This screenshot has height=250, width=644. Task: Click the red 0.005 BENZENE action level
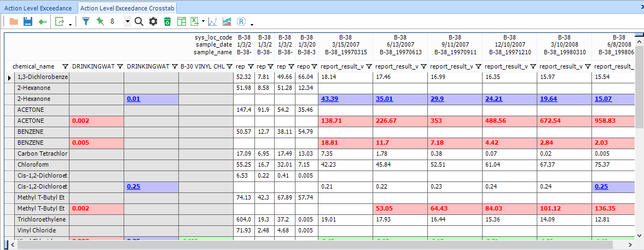click(x=80, y=143)
